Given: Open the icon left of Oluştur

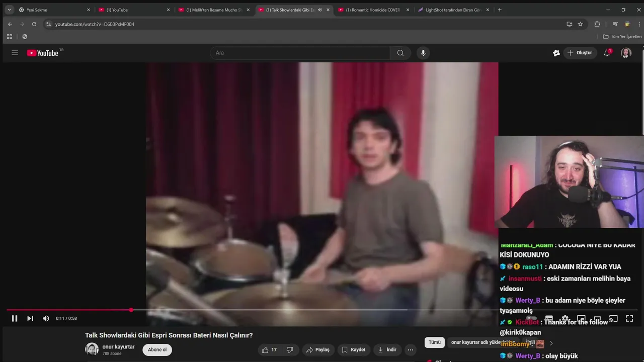Looking at the screenshot, I should coord(556,53).
